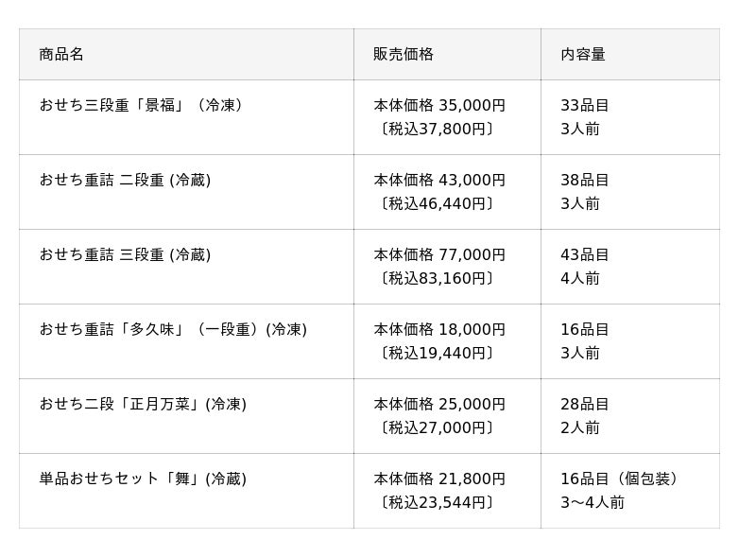756x557 pixels.
Task: Select product おせち二段「正月万菜」(冷凍)
Action: (143, 404)
